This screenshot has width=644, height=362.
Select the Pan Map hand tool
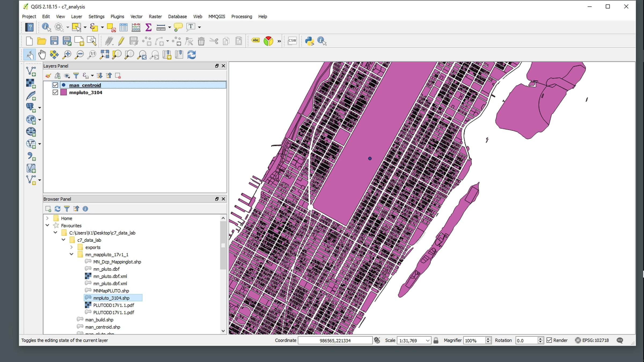click(42, 55)
